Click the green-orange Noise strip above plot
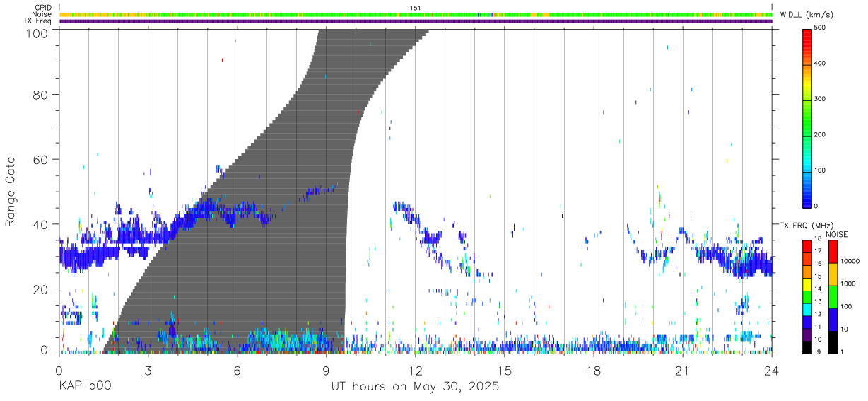868x401 pixels. pos(416,14)
